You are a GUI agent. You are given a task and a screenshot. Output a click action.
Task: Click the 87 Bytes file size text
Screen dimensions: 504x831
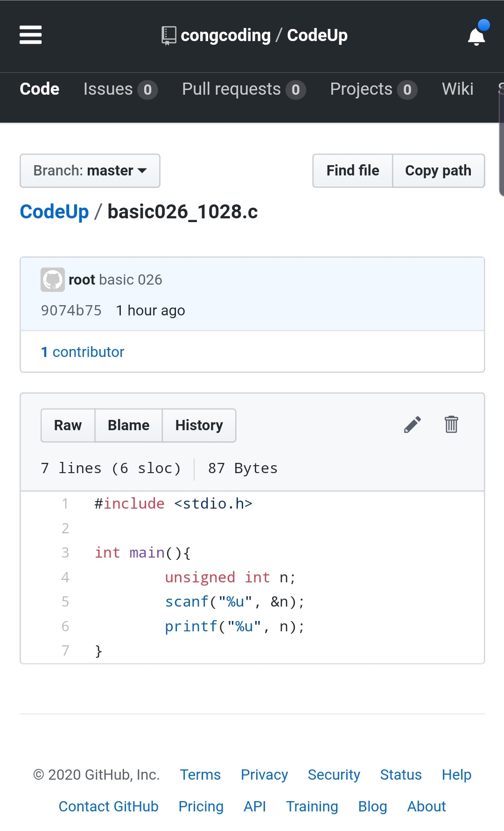243,468
